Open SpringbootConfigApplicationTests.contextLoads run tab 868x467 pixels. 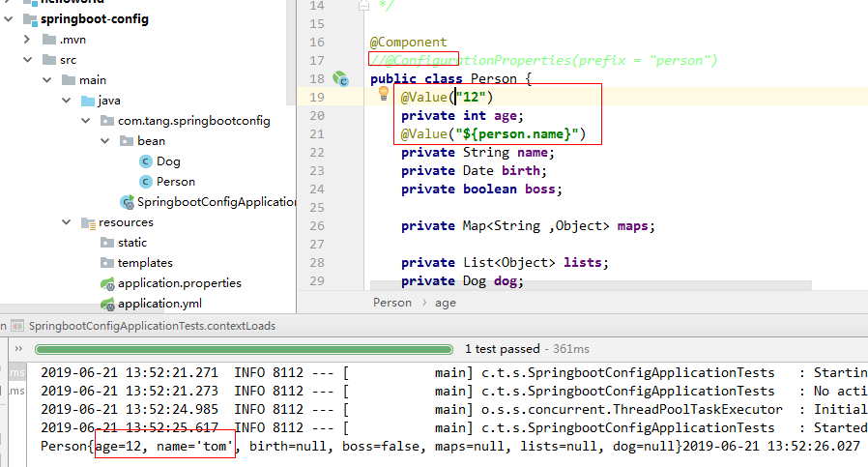coord(152,326)
